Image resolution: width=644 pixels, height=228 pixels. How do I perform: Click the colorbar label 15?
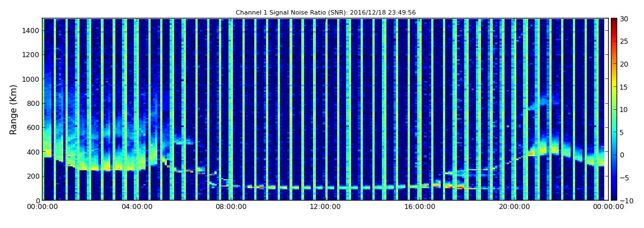[x=624, y=87]
